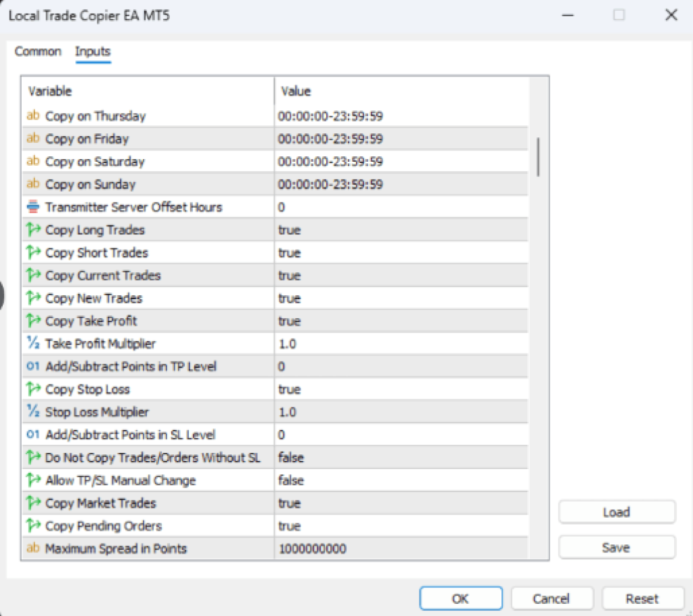This screenshot has width=693, height=616.
Task: Click the Allow TP/SL Manual Change label
Action: pos(120,481)
